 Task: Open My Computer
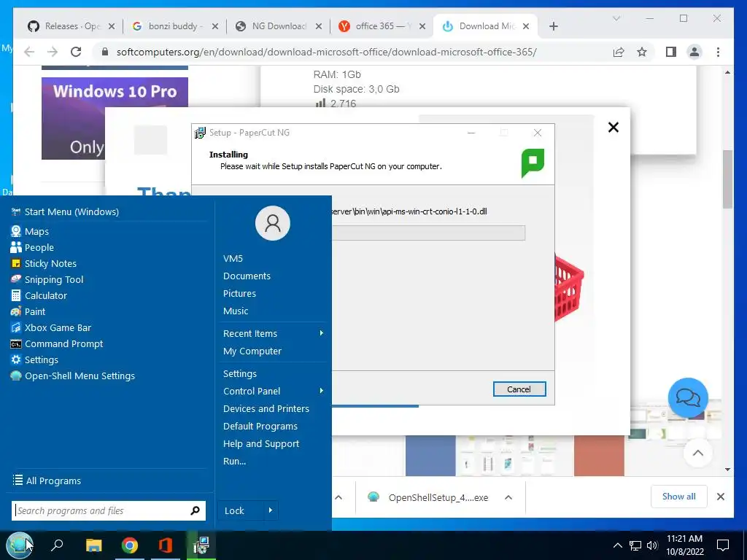point(252,351)
